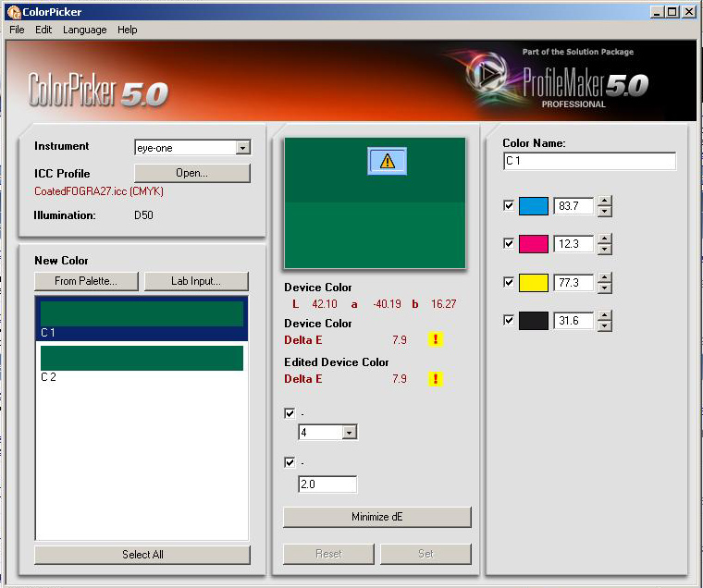Decrease the black value 31.6 with down arrow

coord(605,325)
